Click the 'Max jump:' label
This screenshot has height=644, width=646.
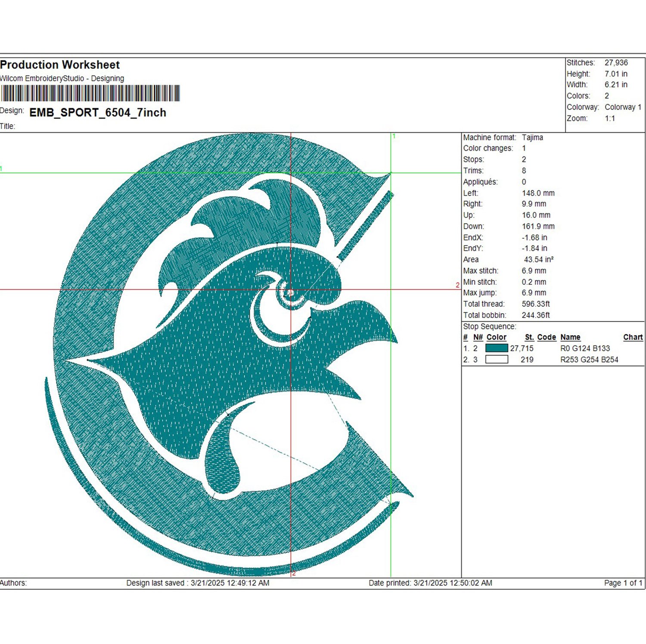click(480, 292)
